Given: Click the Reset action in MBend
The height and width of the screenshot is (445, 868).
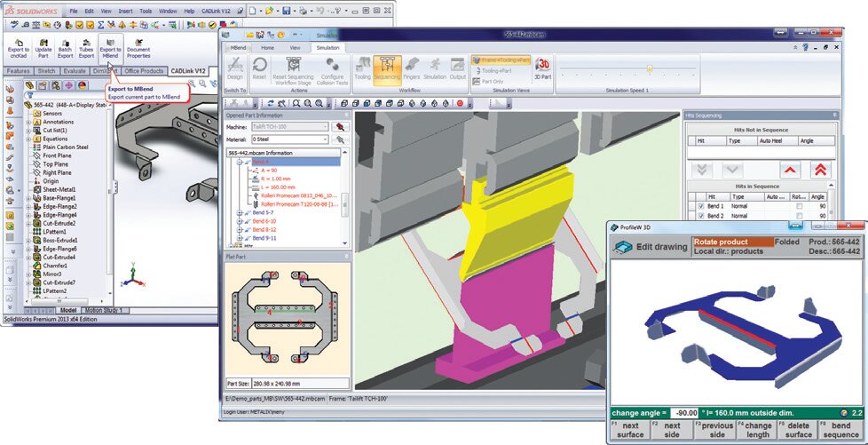Looking at the screenshot, I should click(259, 68).
